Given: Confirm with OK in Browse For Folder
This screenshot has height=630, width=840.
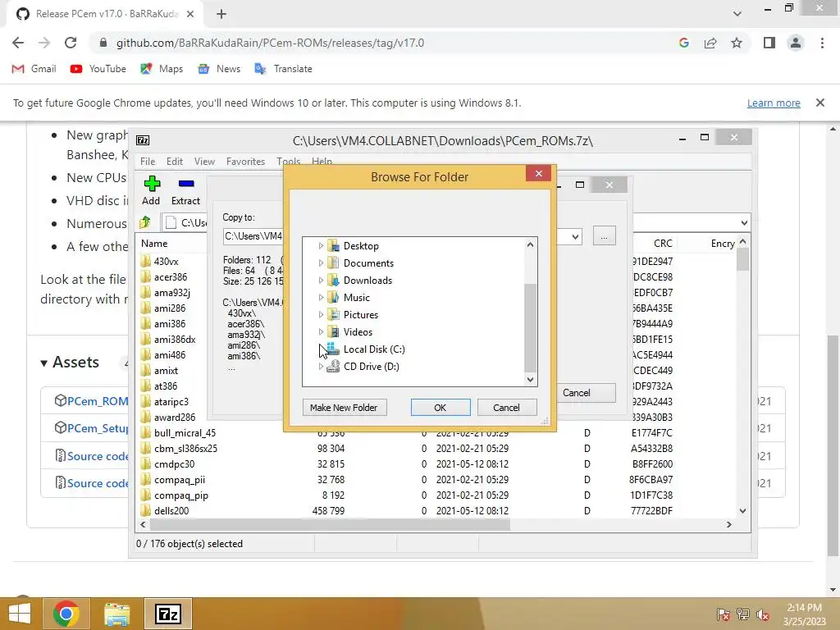Looking at the screenshot, I should pos(440,408).
